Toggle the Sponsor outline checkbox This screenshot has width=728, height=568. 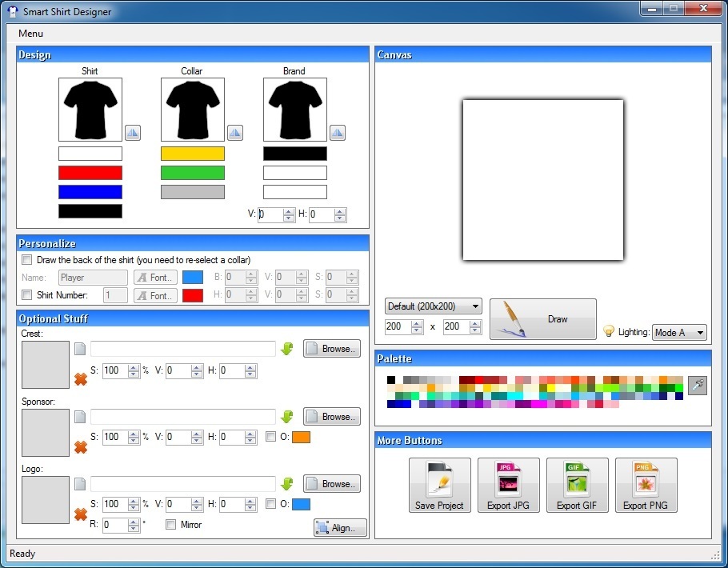[x=270, y=437]
